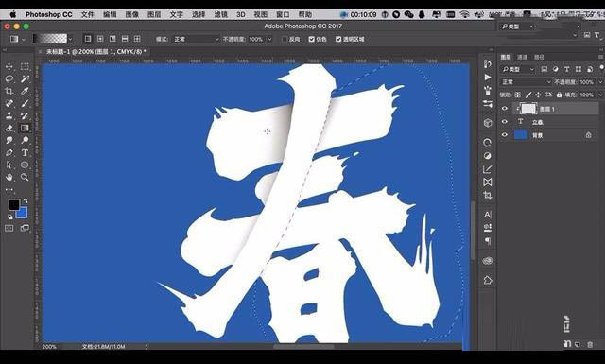Choose diamond gradient style
Image resolution: width=605 pixels, height=364 pixels.
coord(137,39)
